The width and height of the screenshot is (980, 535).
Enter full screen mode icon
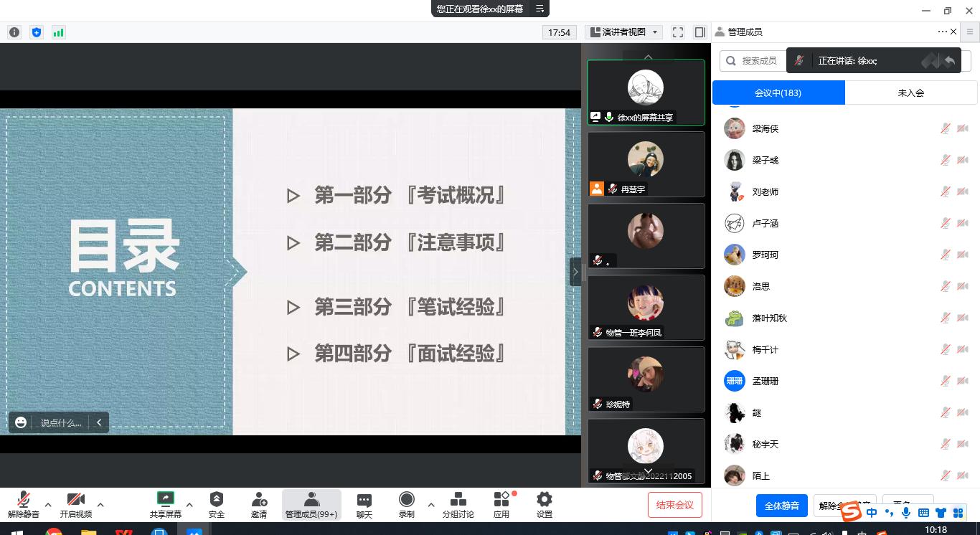(677, 32)
